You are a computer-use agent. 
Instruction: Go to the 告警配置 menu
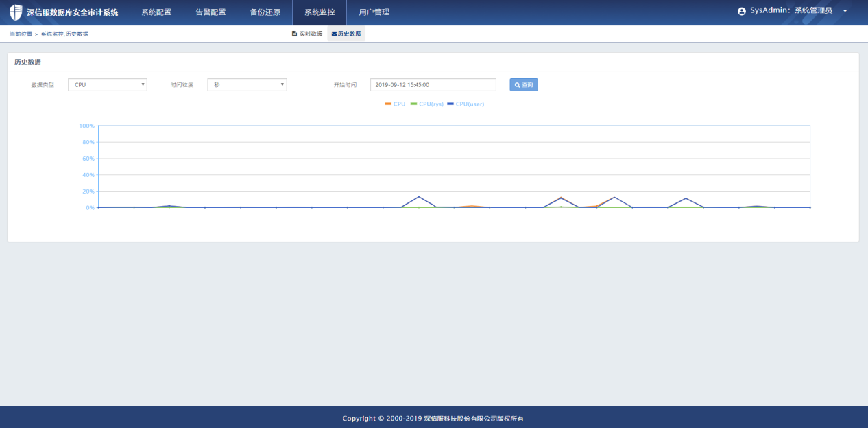pyautogui.click(x=210, y=12)
